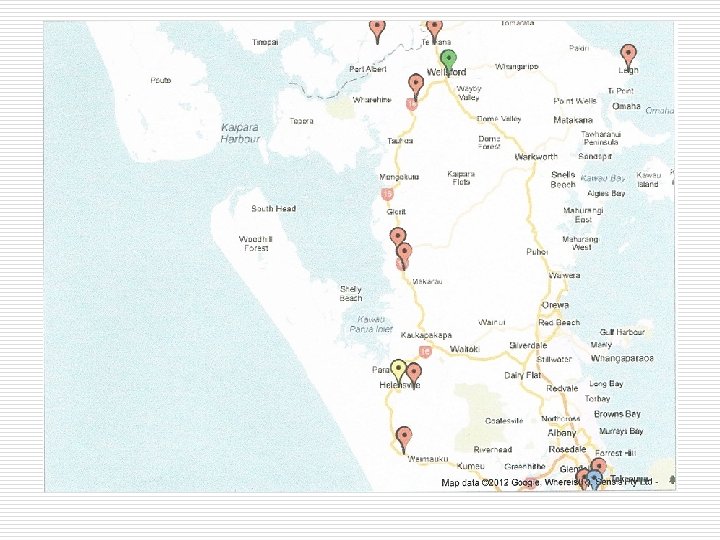Select the Puhoi place label
720x540 pixels.
pyautogui.click(x=537, y=252)
